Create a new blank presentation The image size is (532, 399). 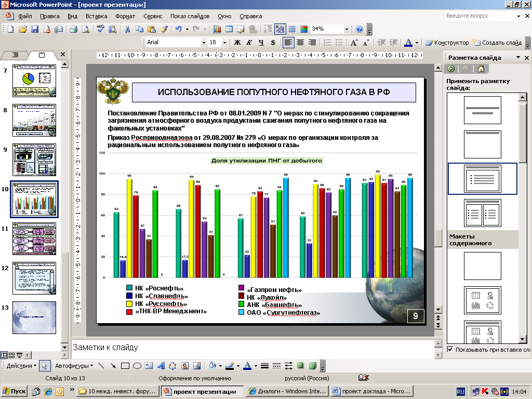(10, 29)
